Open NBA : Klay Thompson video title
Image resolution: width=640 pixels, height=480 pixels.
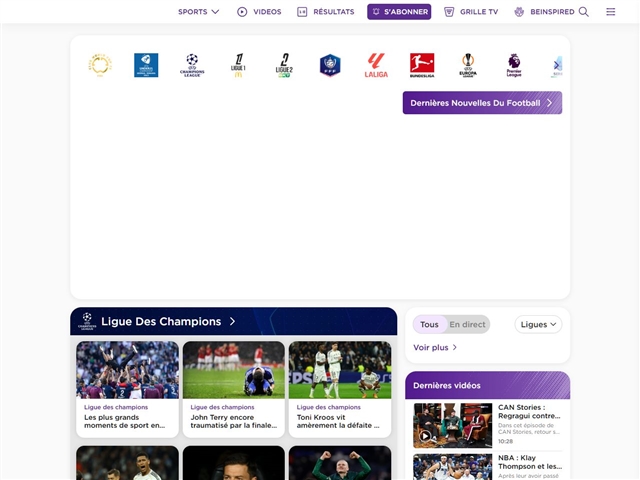click(x=530, y=462)
